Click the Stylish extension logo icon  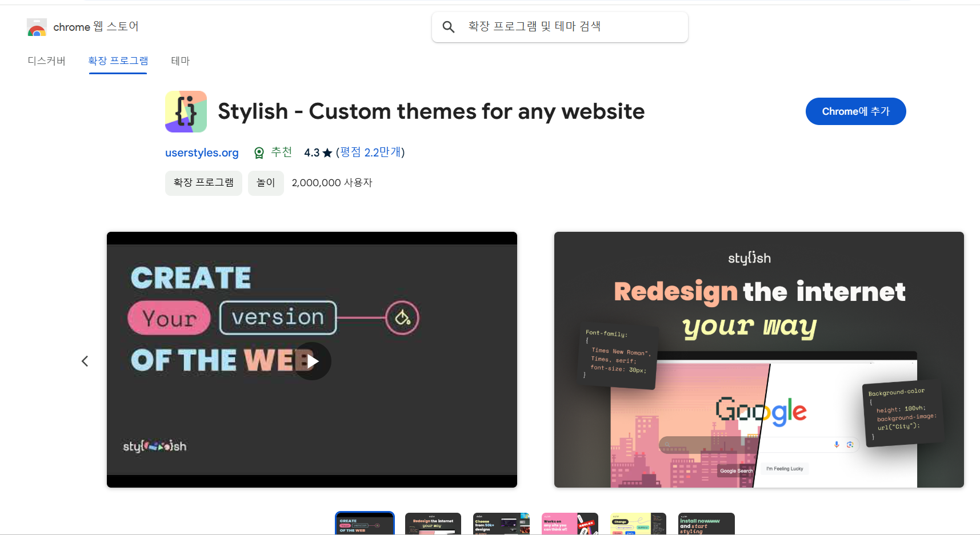[x=186, y=111]
